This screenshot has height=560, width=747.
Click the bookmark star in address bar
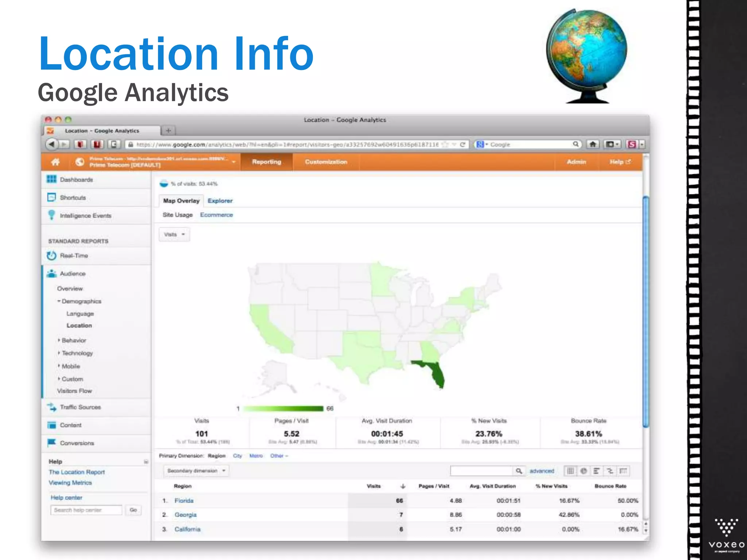click(x=445, y=144)
